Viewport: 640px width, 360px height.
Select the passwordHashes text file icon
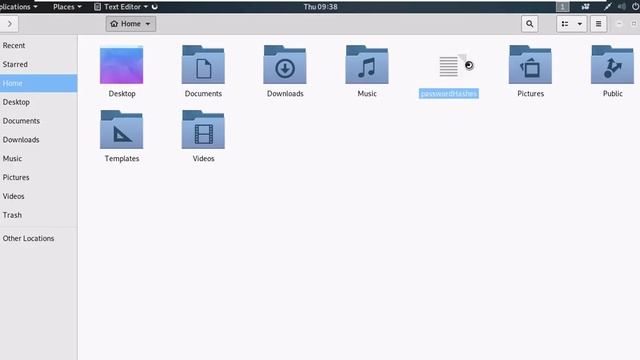click(x=449, y=66)
